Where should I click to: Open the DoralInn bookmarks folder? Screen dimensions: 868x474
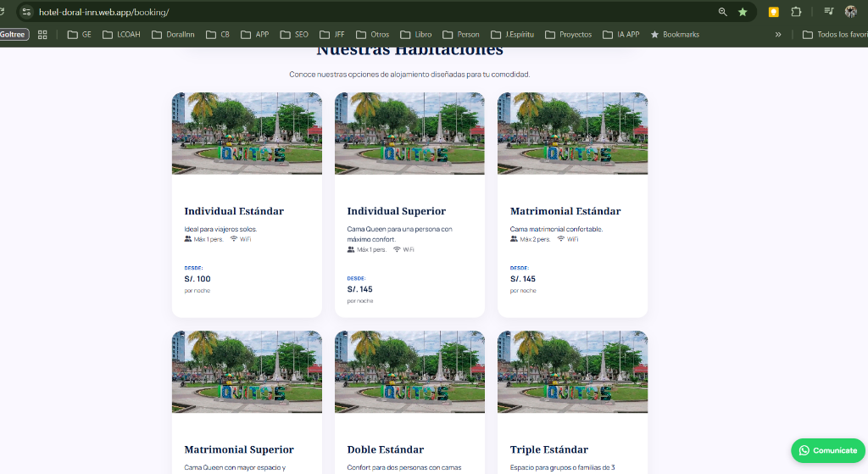pyautogui.click(x=173, y=34)
